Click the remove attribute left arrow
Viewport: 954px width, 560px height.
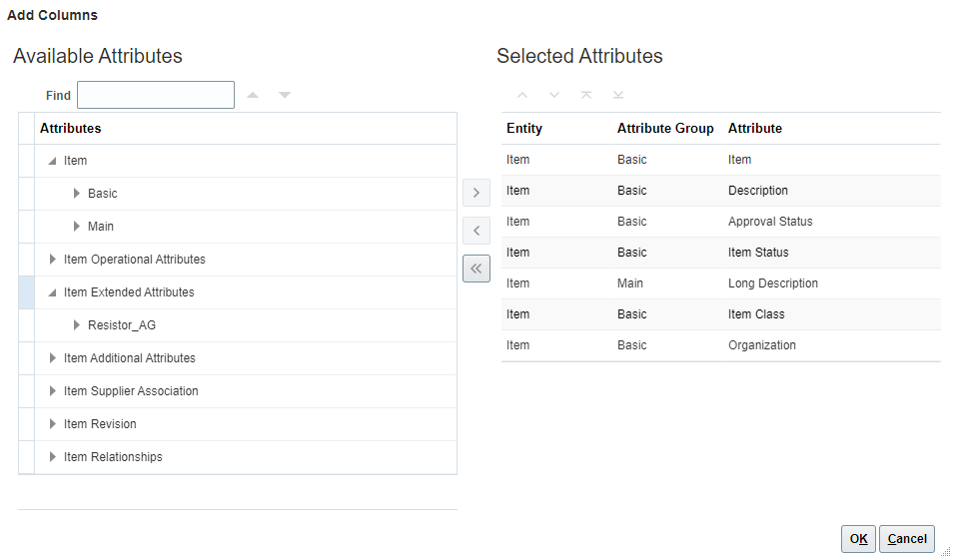click(477, 231)
